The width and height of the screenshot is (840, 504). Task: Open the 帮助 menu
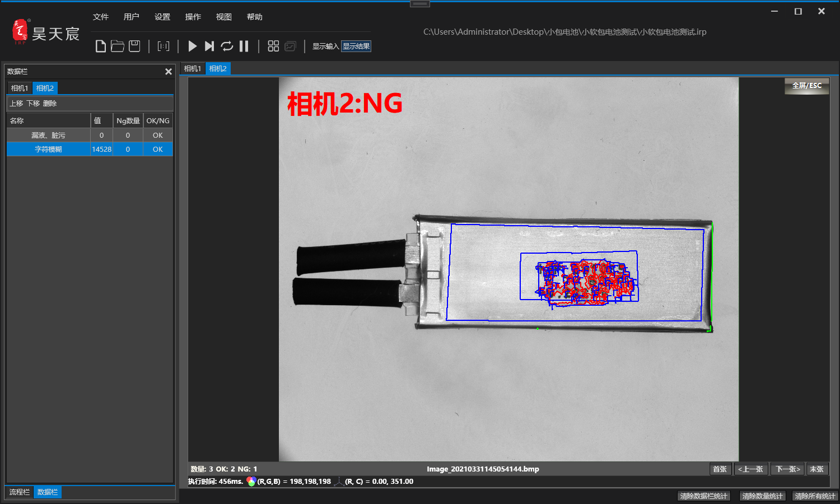[x=255, y=17]
